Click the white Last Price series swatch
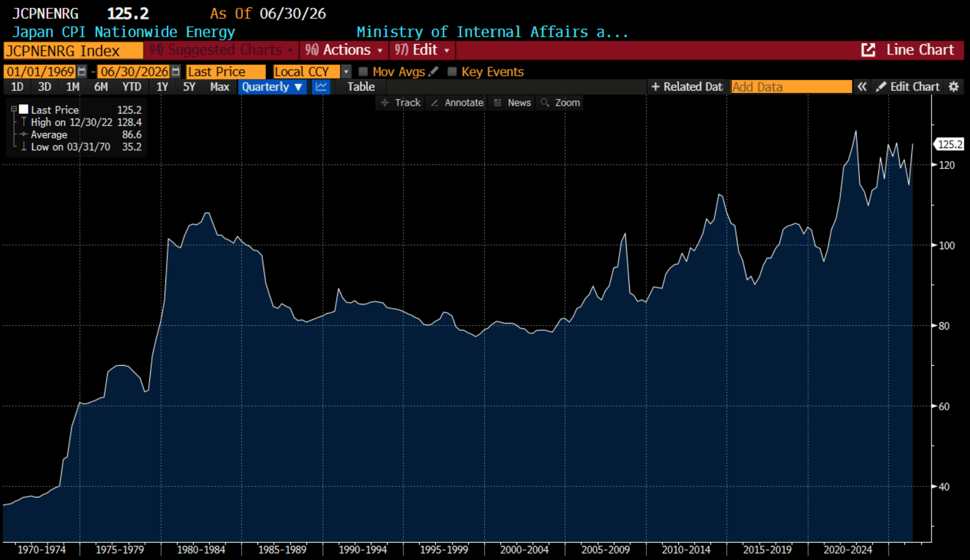 pyautogui.click(x=24, y=109)
